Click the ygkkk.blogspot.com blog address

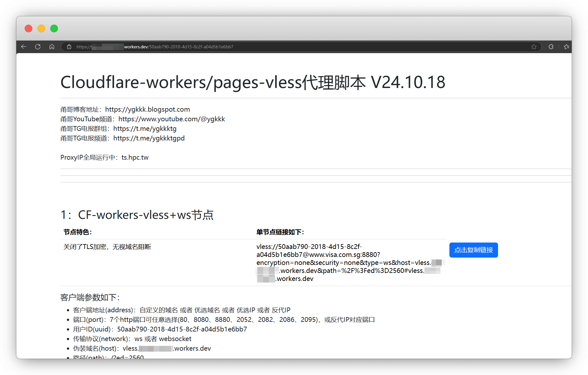[147, 109]
